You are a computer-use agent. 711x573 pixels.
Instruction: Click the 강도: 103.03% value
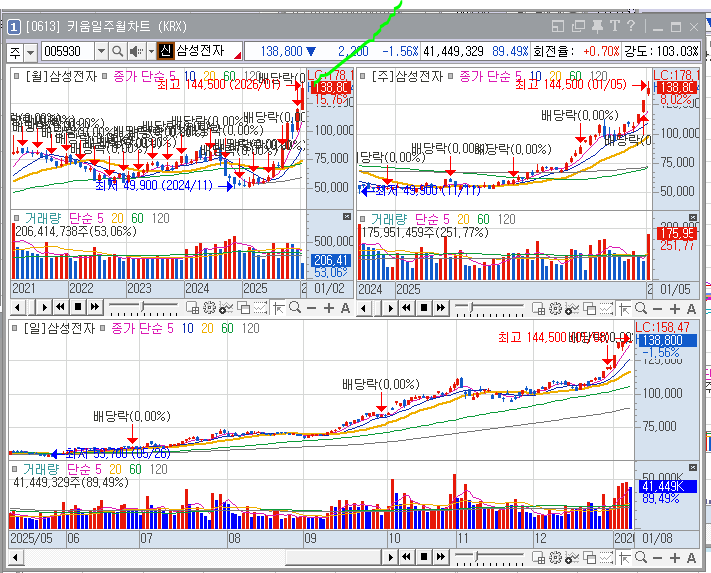[662, 51]
